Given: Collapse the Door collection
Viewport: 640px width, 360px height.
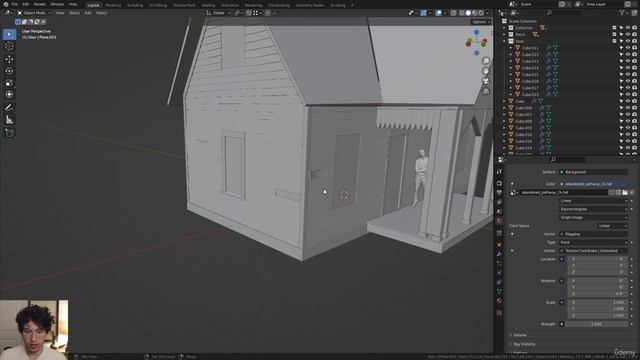Looking at the screenshot, I should click(x=504, y=41).
